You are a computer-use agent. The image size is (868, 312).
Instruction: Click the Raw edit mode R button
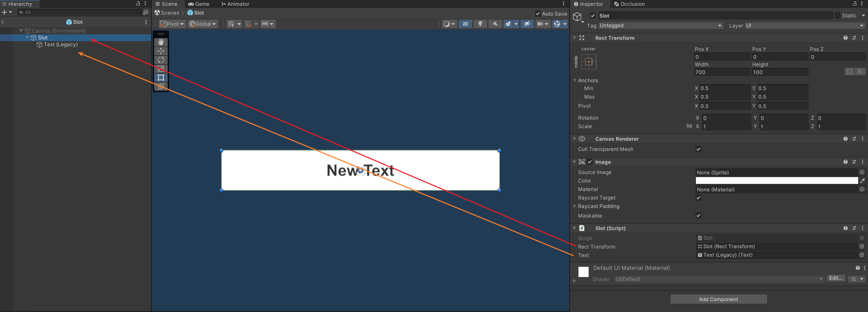pos(860,72)
